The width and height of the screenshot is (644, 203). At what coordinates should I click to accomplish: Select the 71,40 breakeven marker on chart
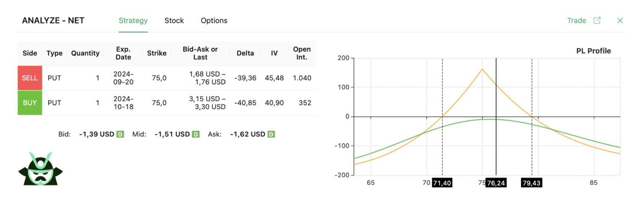442,183
